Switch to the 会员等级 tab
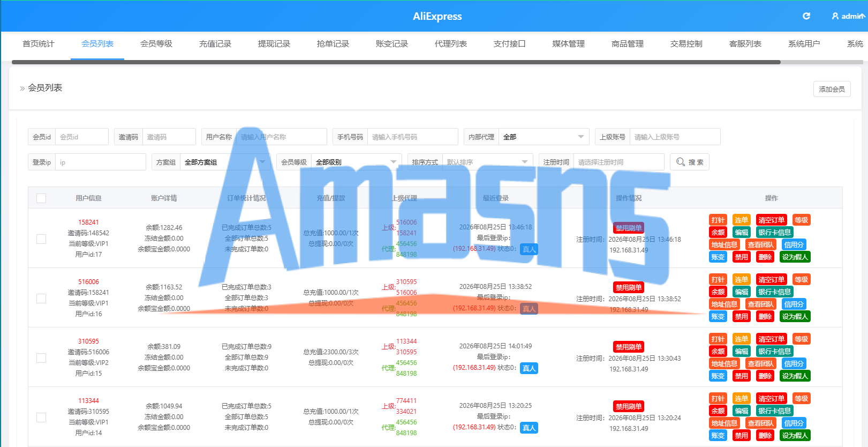Image resolution: width=868 pixels, height=447 pixels. click(x=156, y=44)
